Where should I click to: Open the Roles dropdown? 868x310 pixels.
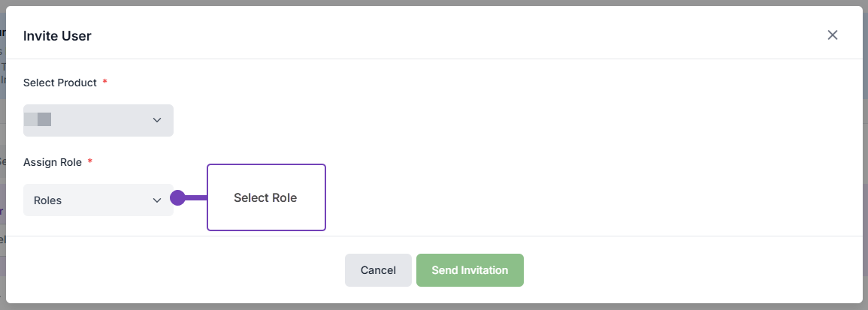pyautogui.click(x=98, y=200)
